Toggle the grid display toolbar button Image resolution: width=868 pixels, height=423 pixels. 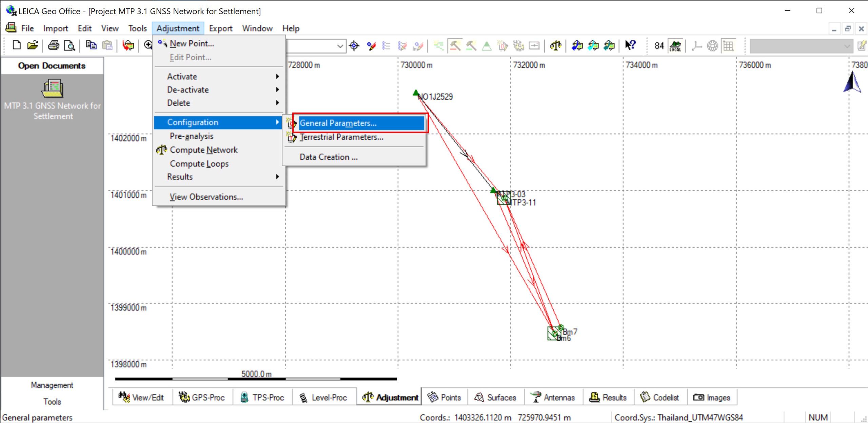click(x=728, y=45)
